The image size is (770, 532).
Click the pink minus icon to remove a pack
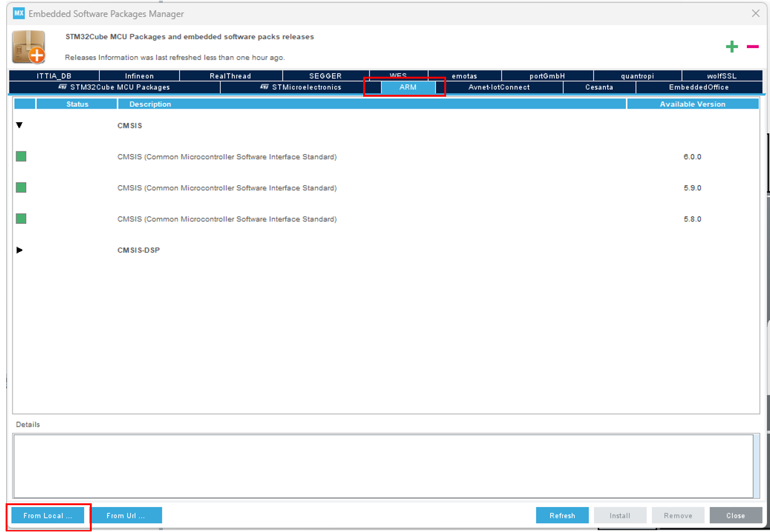(x=753, y=47)
